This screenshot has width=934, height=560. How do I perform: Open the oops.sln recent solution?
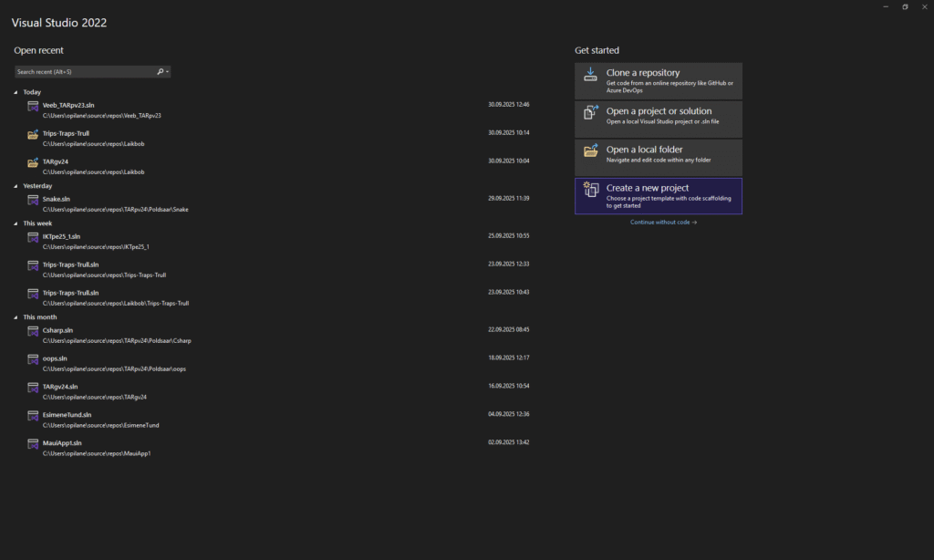point(55,358)
